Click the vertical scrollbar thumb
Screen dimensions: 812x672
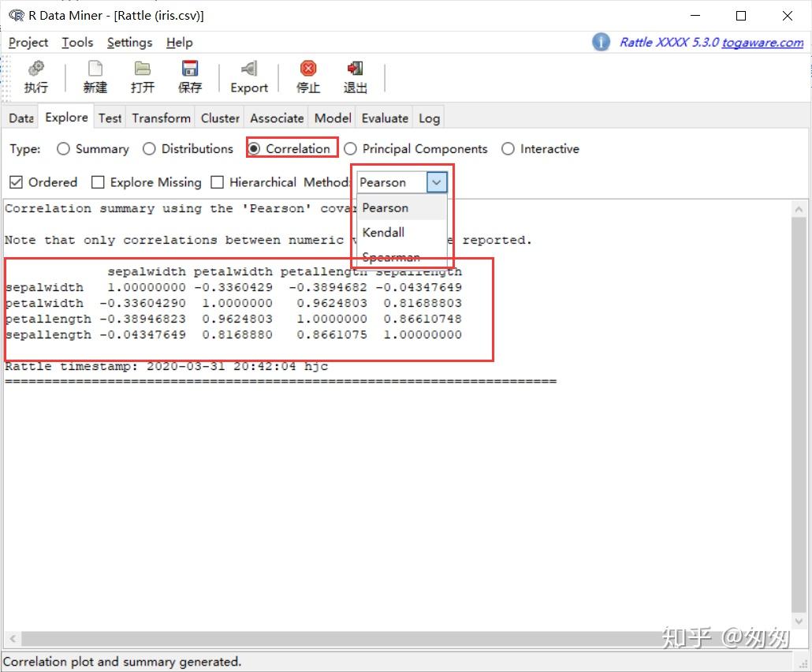(799, 415)
